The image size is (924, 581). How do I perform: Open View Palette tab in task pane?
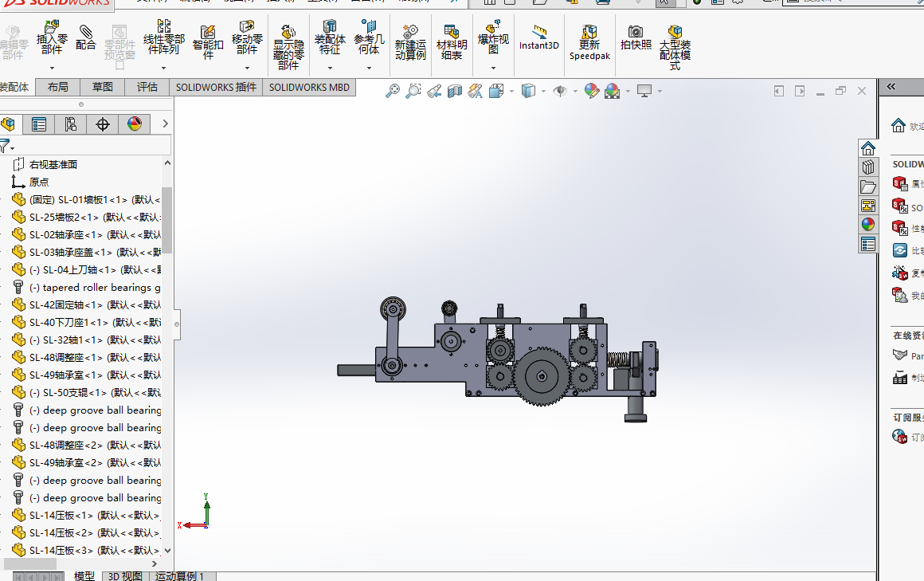(868, 206)
